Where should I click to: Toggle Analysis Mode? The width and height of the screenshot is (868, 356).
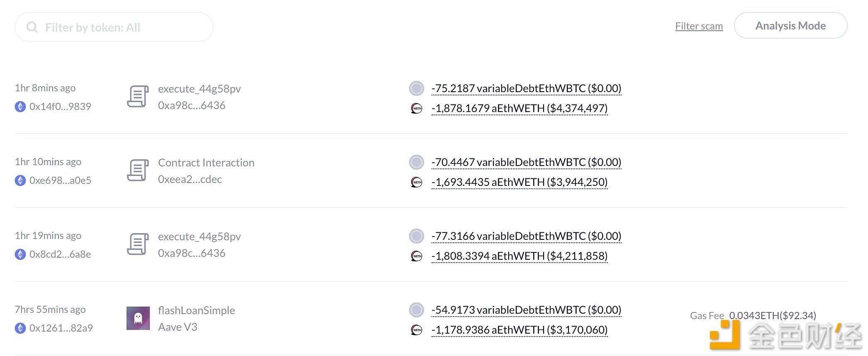click(x=790, y=26)
